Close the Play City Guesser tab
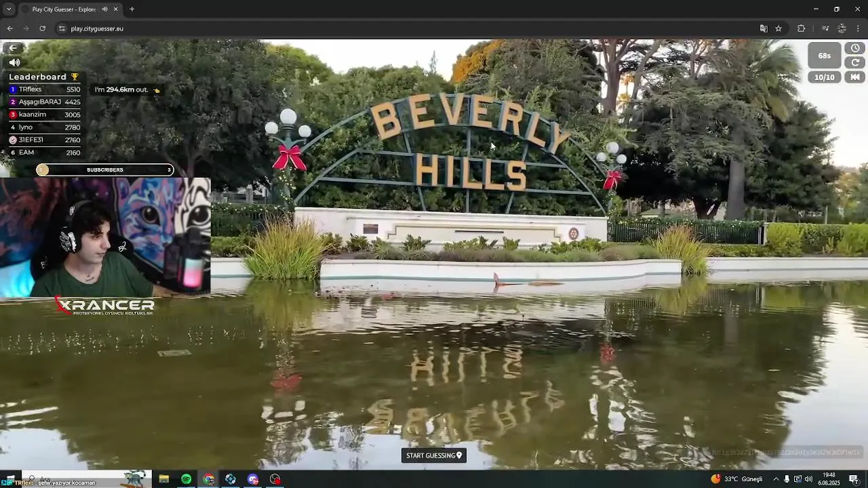This screenshot has height=488, width=868. pyautogui.click(x=115, y=9)
